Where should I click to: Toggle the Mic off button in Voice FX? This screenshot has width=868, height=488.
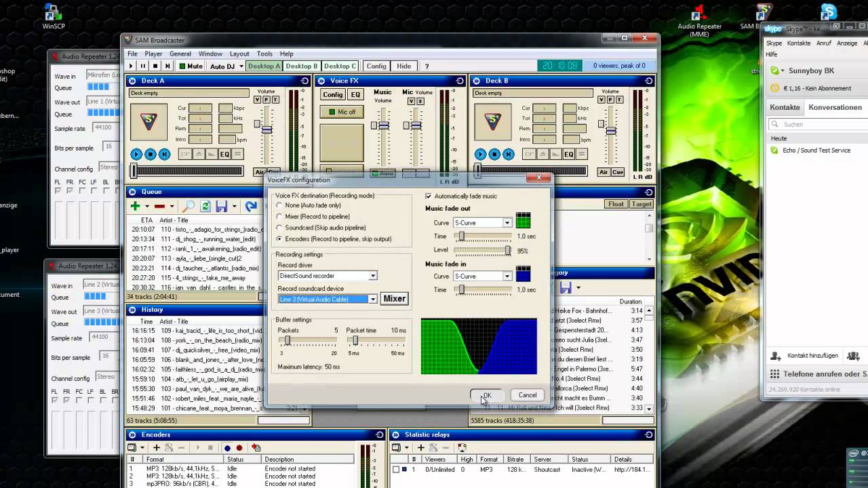[x=342, y=112]
